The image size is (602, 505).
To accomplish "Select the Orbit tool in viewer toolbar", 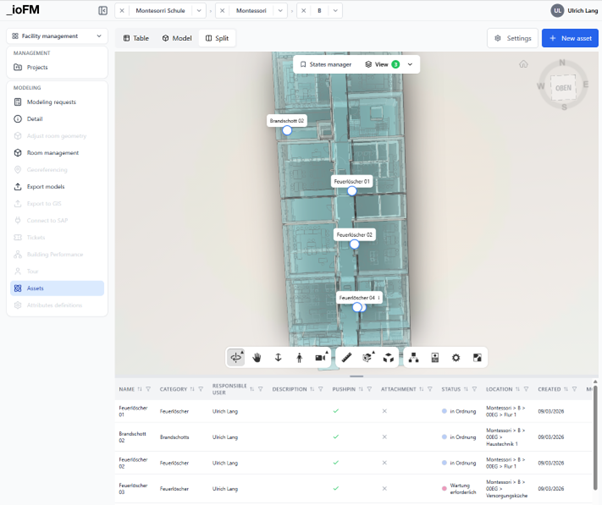I will pyautogui.click(x=236, y=357).
